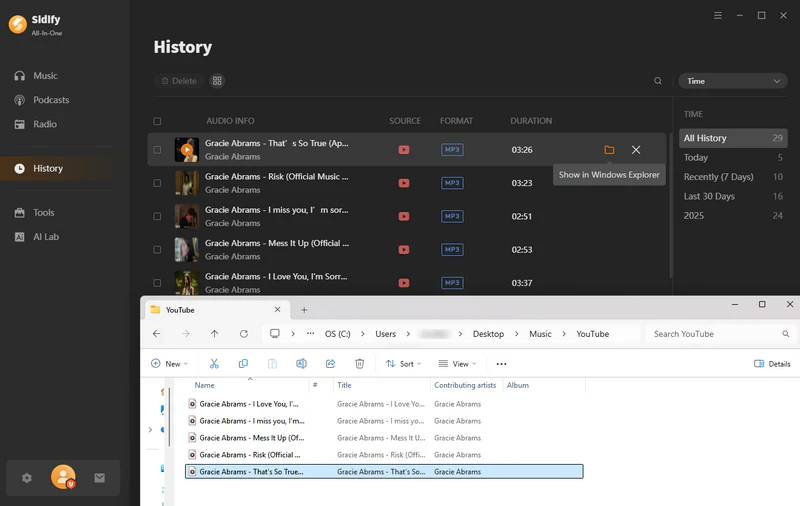Go up one folder in Explorer
The height and width of the screenshot is (506, 800).
(x=214, y=334)
